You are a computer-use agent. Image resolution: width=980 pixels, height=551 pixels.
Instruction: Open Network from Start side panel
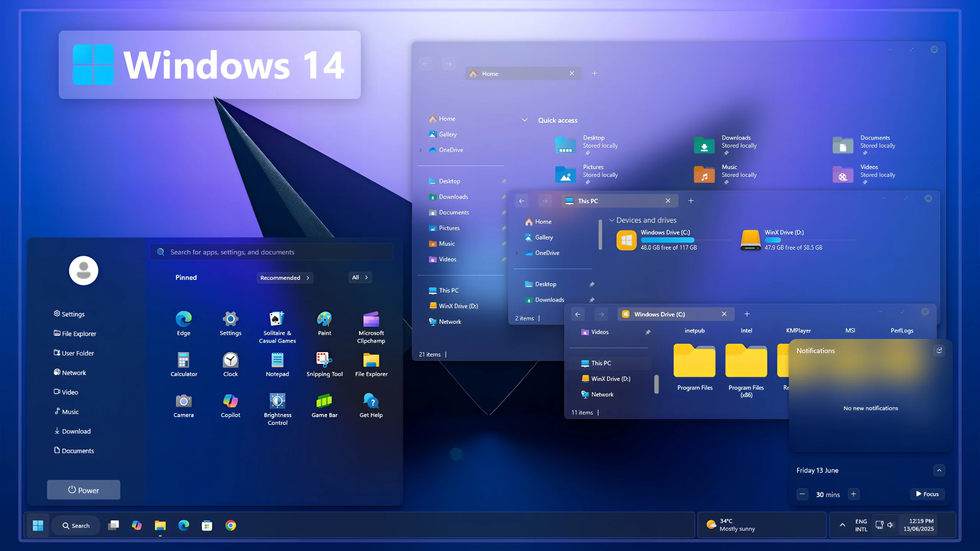[70, 372]
